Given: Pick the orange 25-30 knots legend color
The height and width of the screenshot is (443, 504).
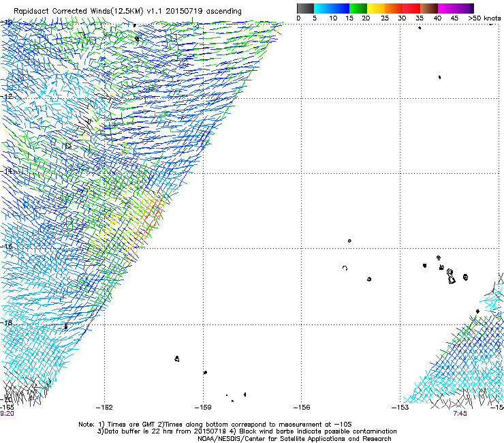Looking at the screenshot, I should (x=394, y=8).
